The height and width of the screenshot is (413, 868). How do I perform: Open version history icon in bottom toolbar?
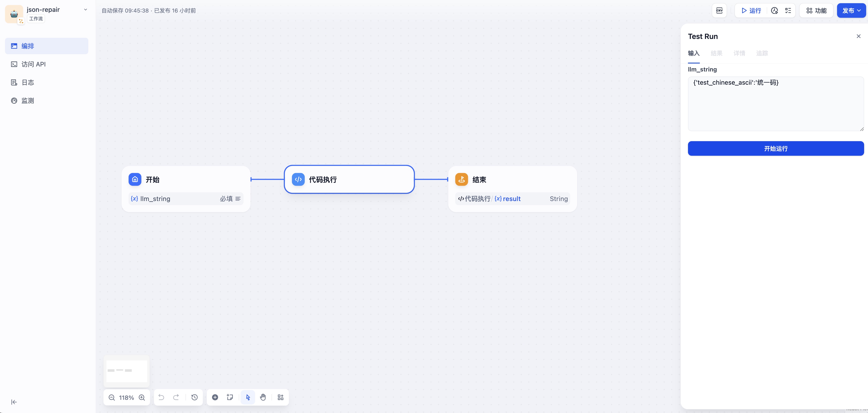(194, 397)
